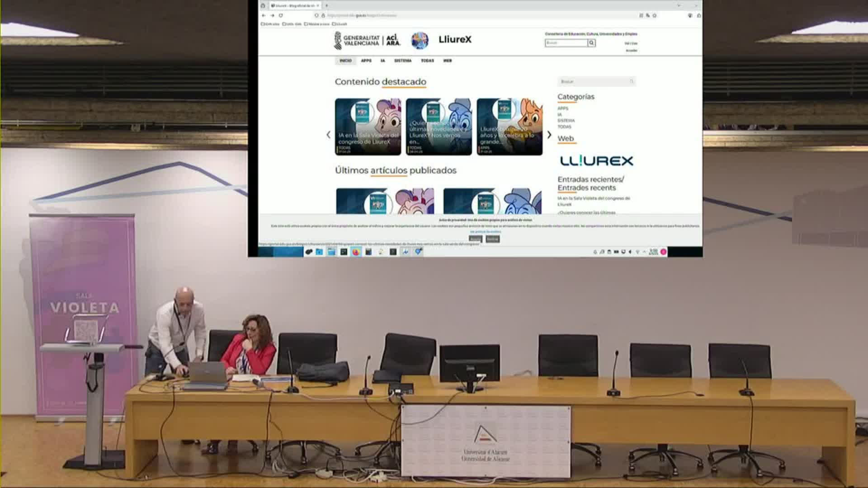The height and width of the screenshot is (488, 868).
Task: Open the 'IA en la Sala Violeta' featured card
Action: 368,127
